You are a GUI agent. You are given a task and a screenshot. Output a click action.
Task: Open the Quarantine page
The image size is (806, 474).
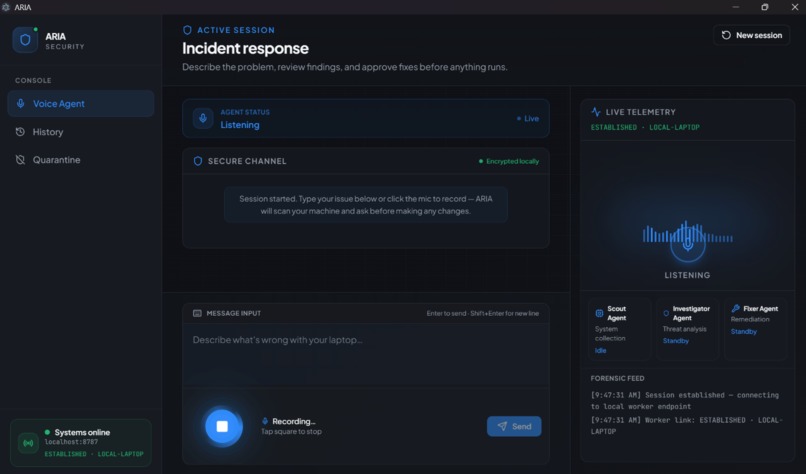81,160
